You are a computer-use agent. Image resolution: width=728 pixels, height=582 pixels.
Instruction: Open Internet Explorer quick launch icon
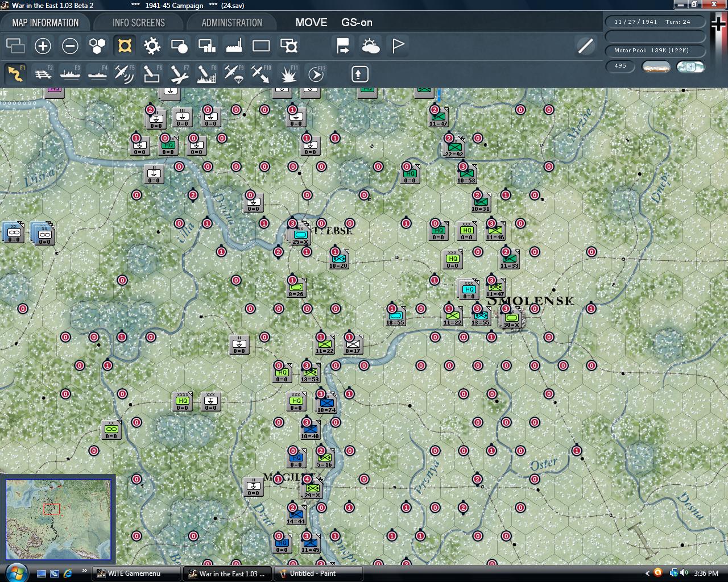(68, 573)
